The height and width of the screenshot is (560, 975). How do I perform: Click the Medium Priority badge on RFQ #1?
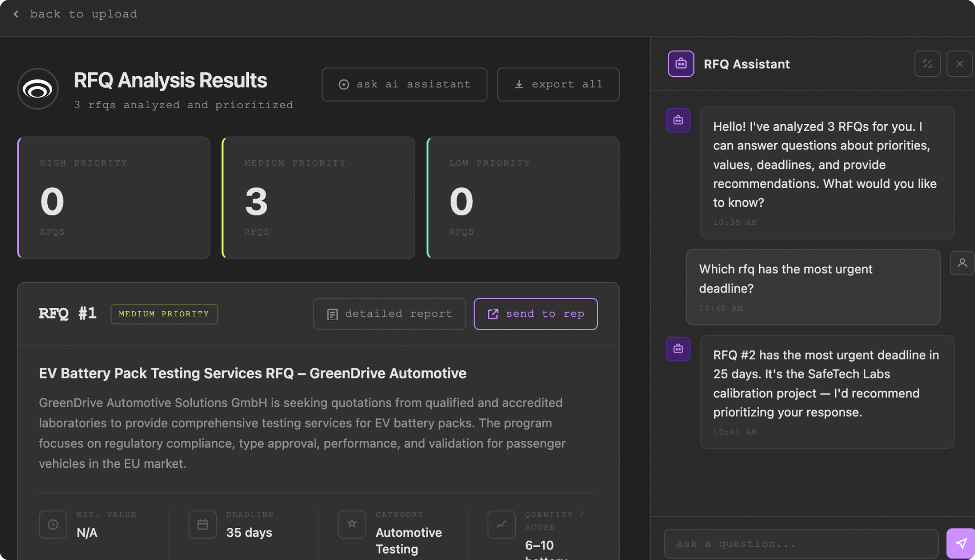pyautogui.click(x=164, y=314)
